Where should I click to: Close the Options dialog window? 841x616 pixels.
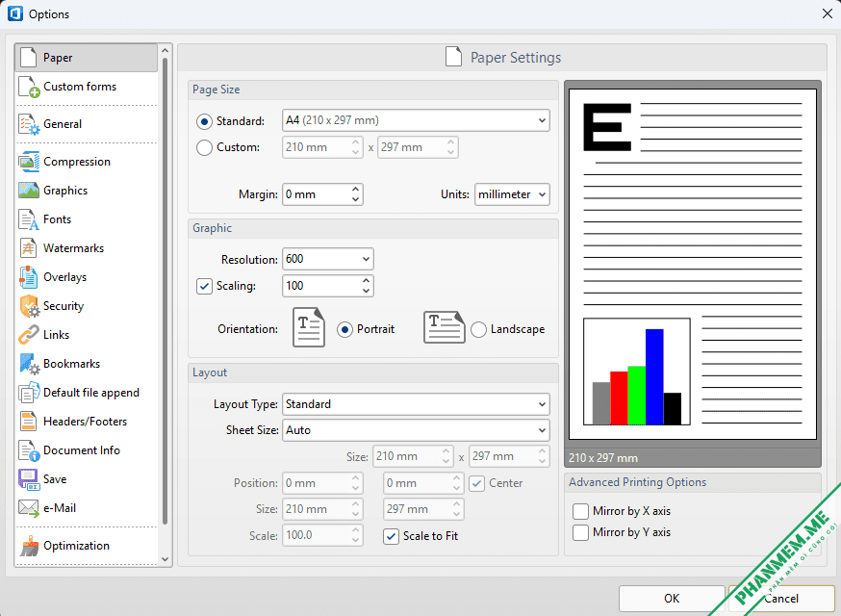(x=828, y=13)
